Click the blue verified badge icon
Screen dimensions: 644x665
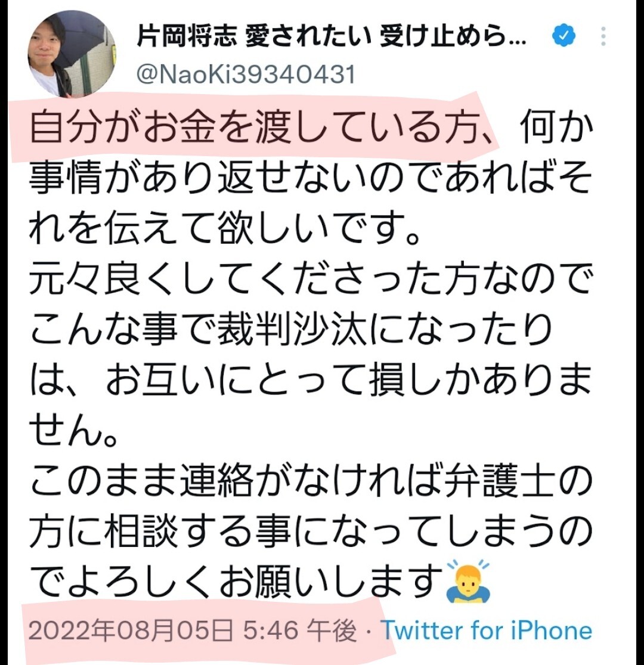(x=563, y=36)
